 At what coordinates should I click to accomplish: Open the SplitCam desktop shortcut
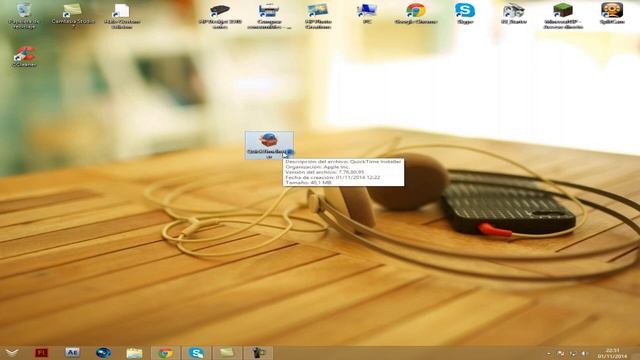pos(612,13)
